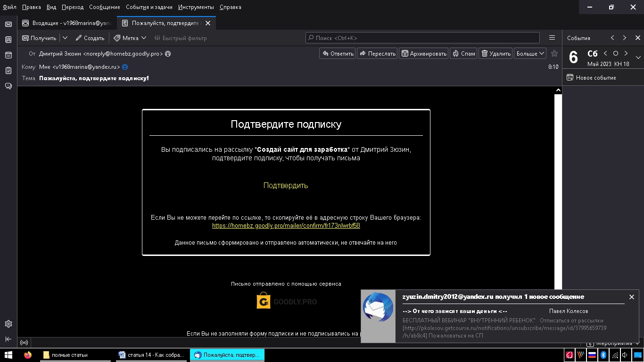Screen dimensions: 644x362
Task: Reply to the message (Ответить)
Action: (x=338, y=54)
